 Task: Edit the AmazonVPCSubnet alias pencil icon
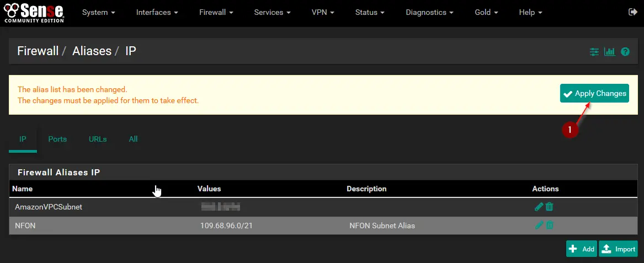(539, 207)
